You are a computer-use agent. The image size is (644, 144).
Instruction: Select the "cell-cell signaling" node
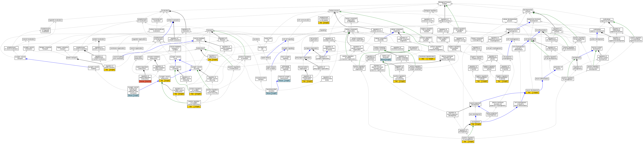tap(288, 39)
